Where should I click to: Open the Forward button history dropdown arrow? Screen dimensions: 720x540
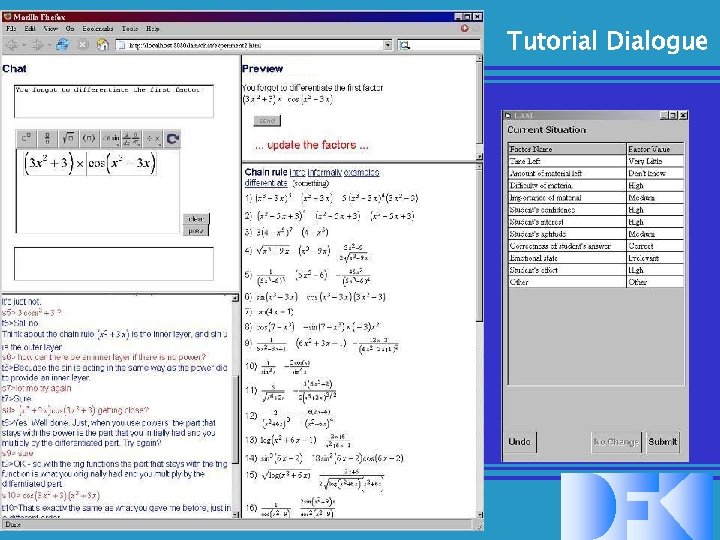point(49,45)
